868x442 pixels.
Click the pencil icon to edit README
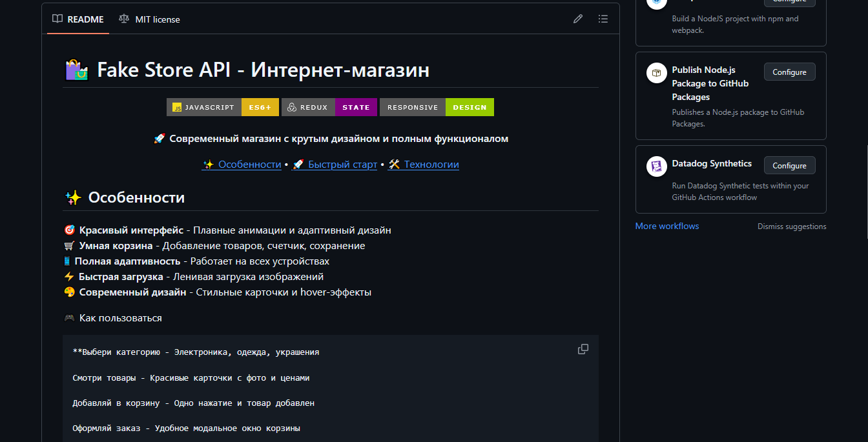577,19
